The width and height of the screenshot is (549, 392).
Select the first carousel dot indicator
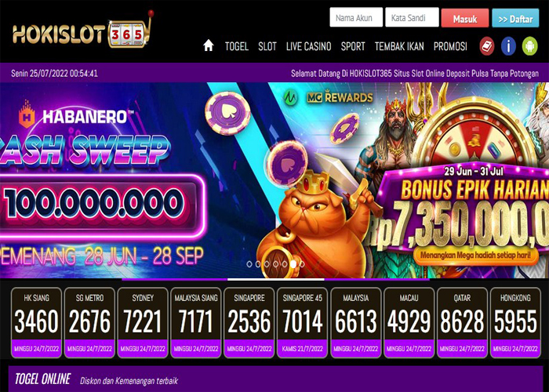pyautogui.click(x=249, y=264)
